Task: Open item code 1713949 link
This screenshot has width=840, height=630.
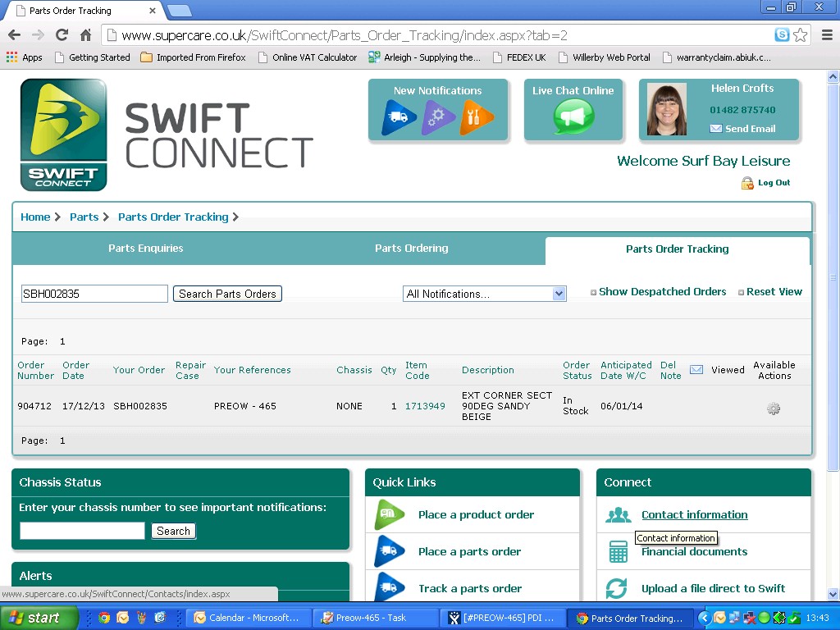Action: tap(425, 406)
